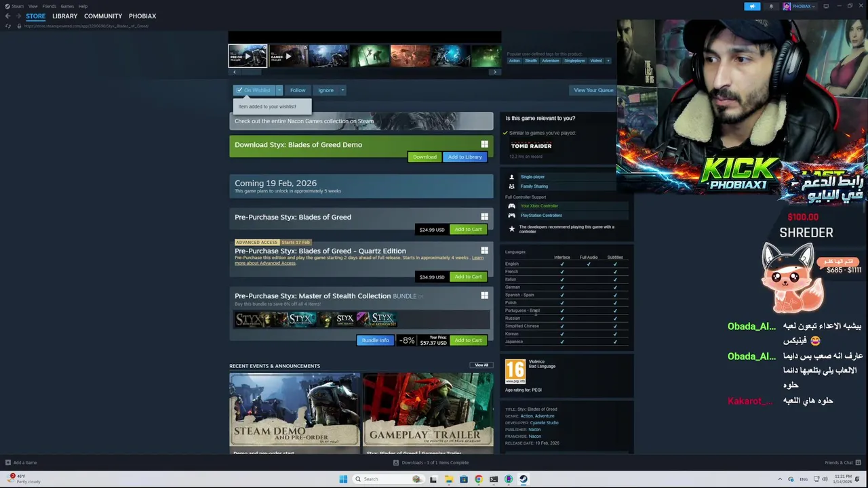Click the Singleplayer tag

(574, 60)
